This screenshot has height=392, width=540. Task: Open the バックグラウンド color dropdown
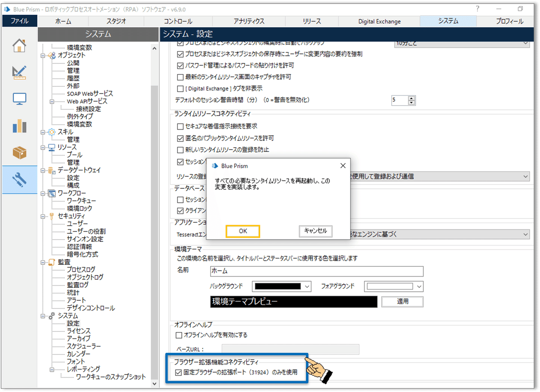pos(307,286)
